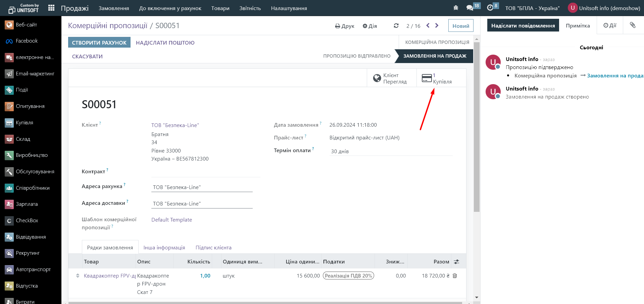Screen dimensions: 644x304
Task: Open the attachments paperclip icon
Action: click(x=633, y=25)
